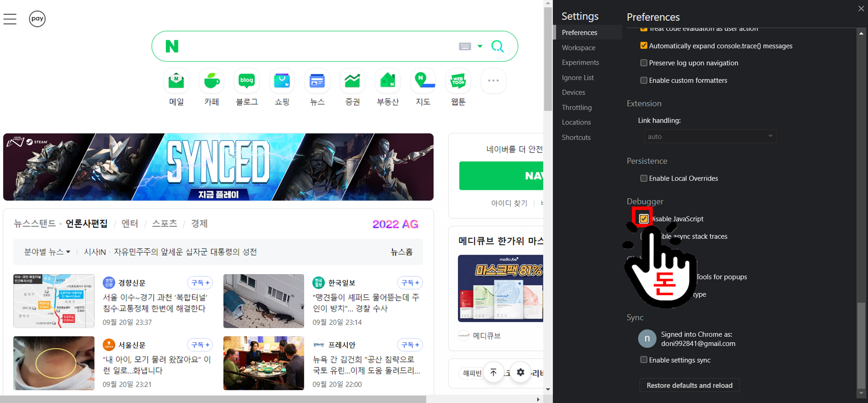Click the magnifier search icon
Screen dimensions: 868x403
[497, 46]
